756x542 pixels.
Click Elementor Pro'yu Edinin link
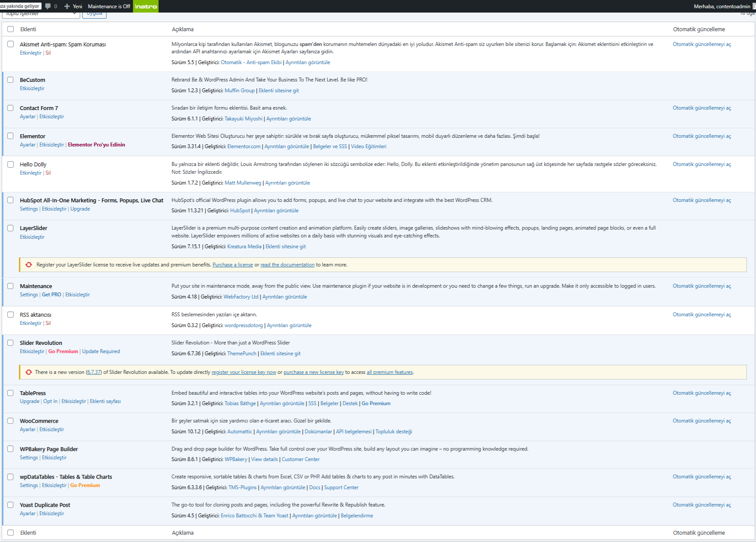pos(96,145)
